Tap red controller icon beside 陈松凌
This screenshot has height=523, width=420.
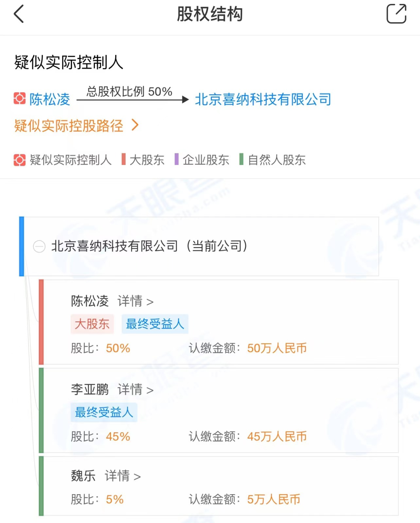pos(19,99)
